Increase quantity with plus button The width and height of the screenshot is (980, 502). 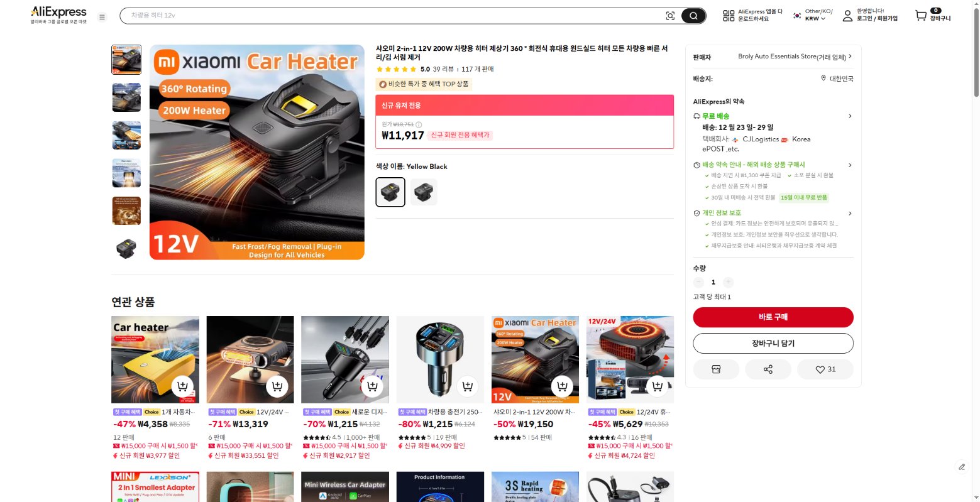(728, 282)
